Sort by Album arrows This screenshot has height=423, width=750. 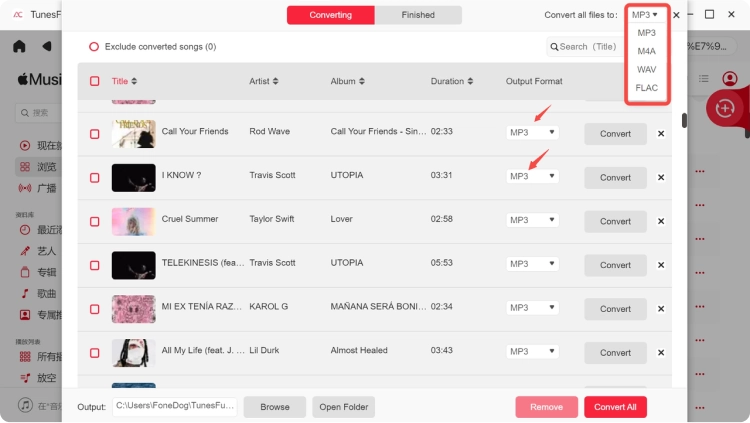coord(362,81)
